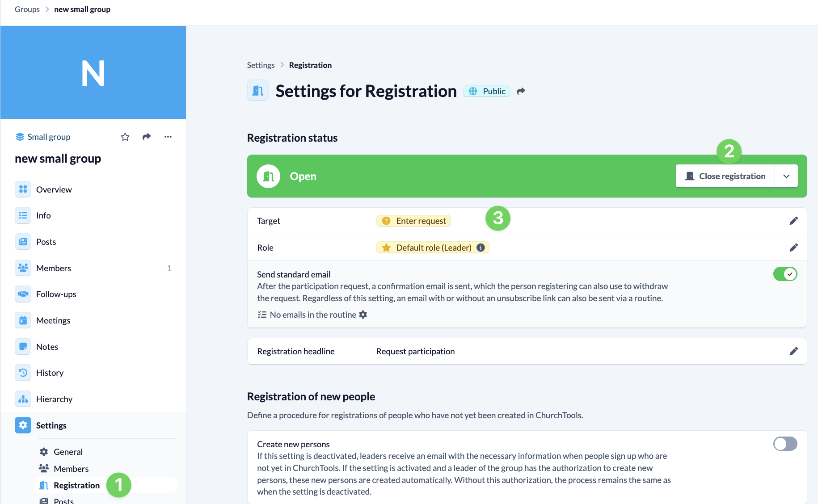Click share arrow next to Public badge

[521, 91]
